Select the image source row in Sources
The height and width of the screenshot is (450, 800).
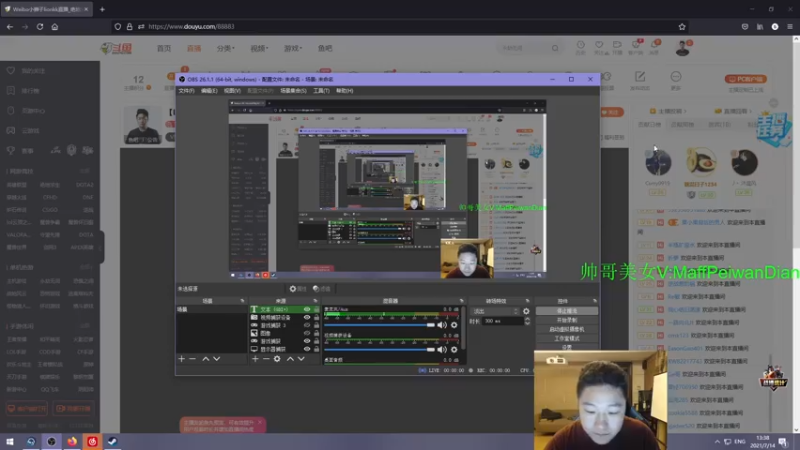(x=284, y=333)
